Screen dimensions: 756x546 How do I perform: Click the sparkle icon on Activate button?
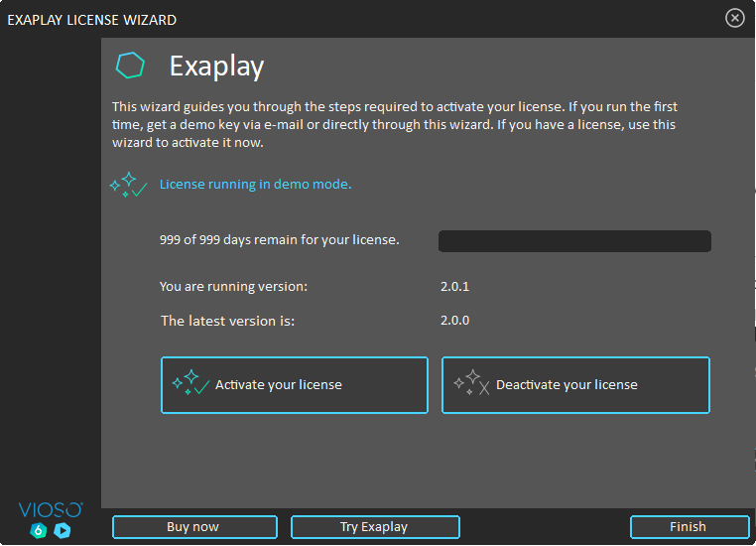[190, 384]
